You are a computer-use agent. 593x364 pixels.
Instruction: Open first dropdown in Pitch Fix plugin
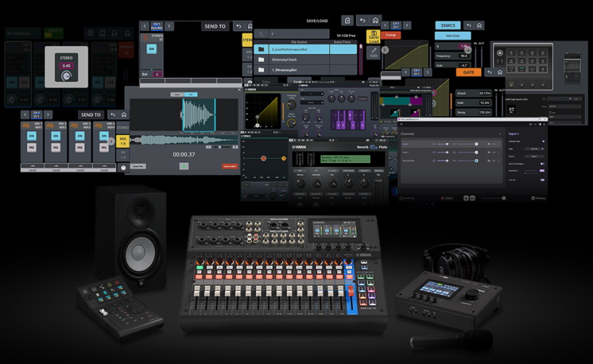click(311, 94)
